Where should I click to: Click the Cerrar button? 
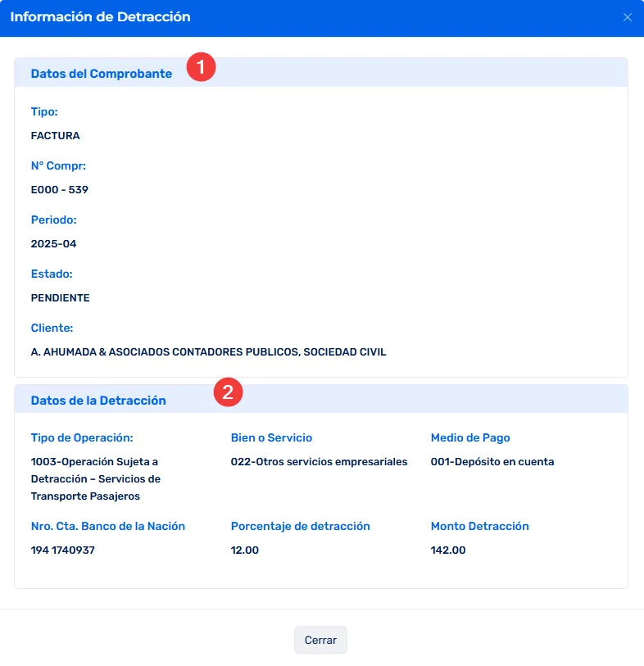pos(320,640)
